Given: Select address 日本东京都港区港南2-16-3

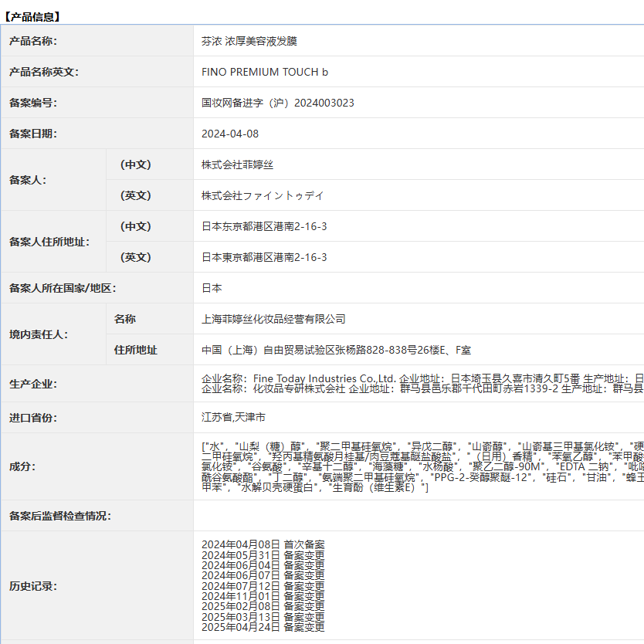Looking at the screenshot, I should 264,226.
